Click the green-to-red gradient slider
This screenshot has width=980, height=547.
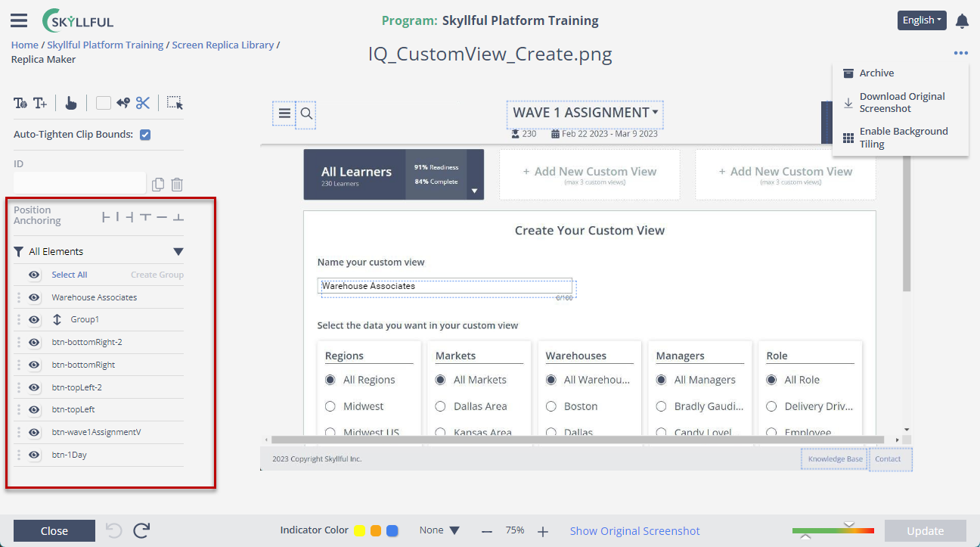click(x=833, y=531)
